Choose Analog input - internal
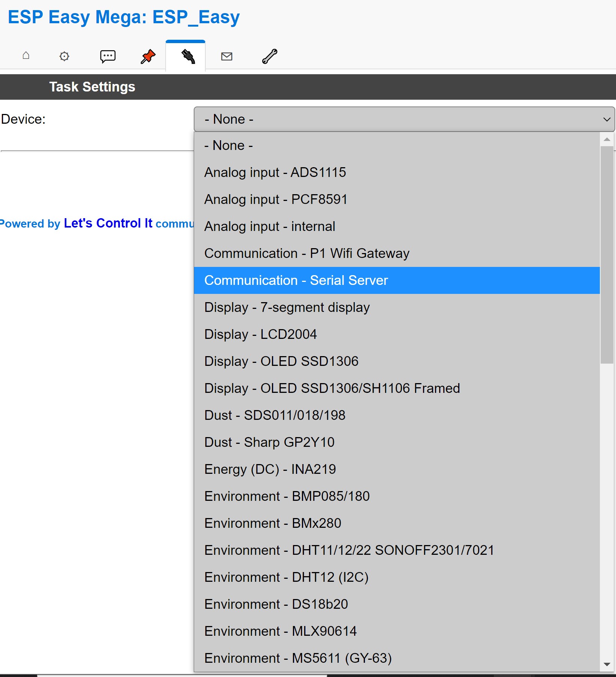 (x=397, y=226)
